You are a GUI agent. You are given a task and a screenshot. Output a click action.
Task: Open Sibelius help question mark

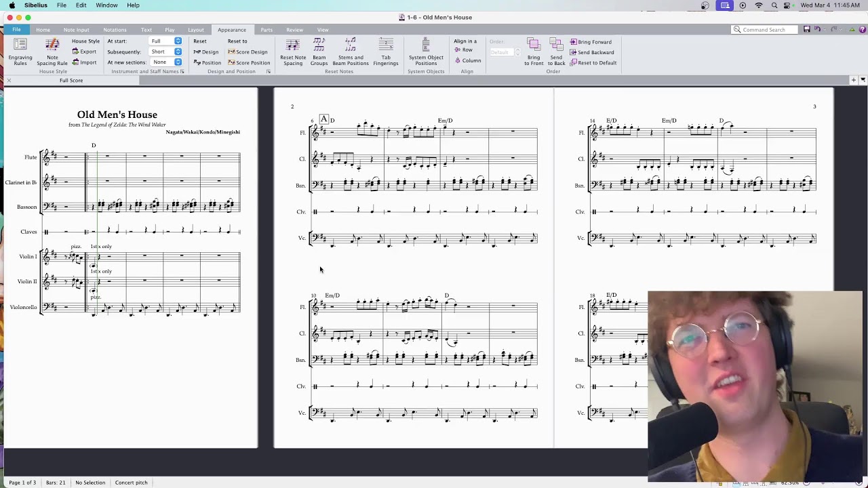point(862,29)
